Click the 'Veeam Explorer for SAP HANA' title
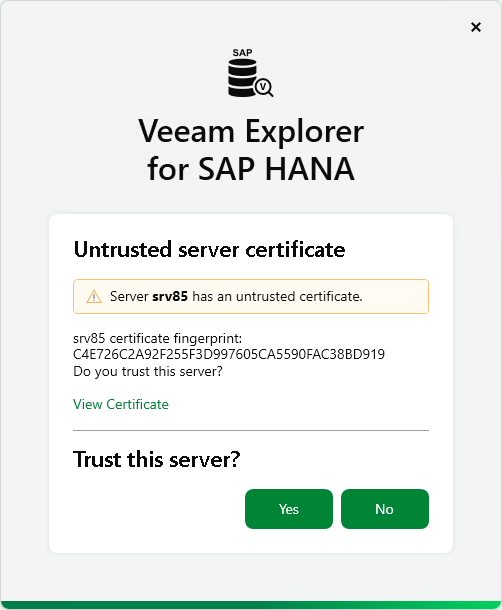The height and width of the screenshot is (610, 502). tap(251, 150)
